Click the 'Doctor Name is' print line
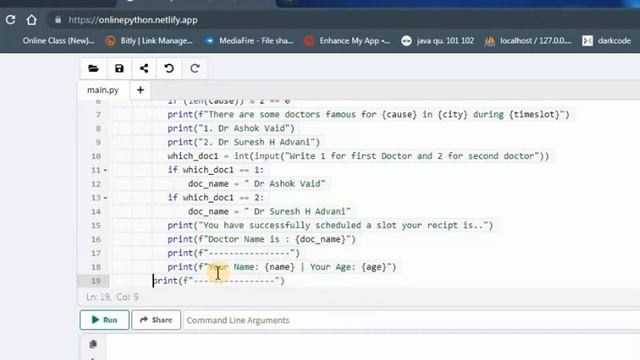Image resolution: width=640 pixels, height=360 pixels. point(262,240)
